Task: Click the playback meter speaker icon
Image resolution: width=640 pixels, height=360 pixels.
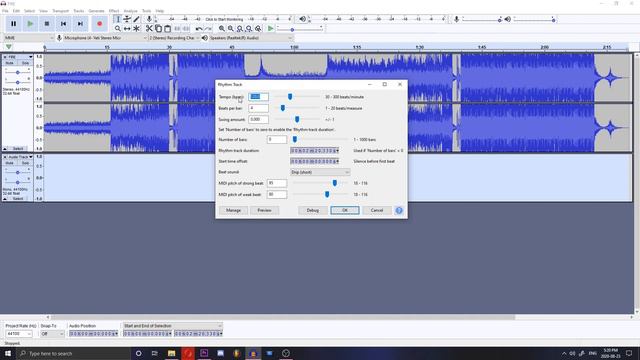Action: tap(302, 19)
